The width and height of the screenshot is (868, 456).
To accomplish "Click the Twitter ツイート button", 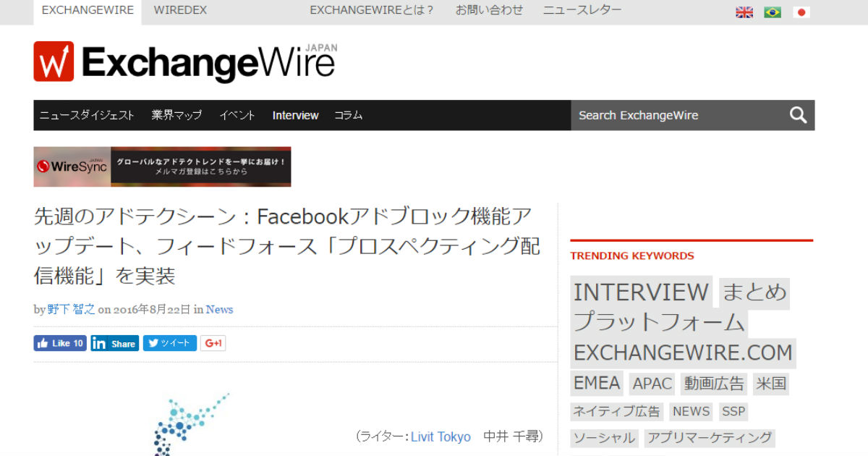I will [169, 343].
